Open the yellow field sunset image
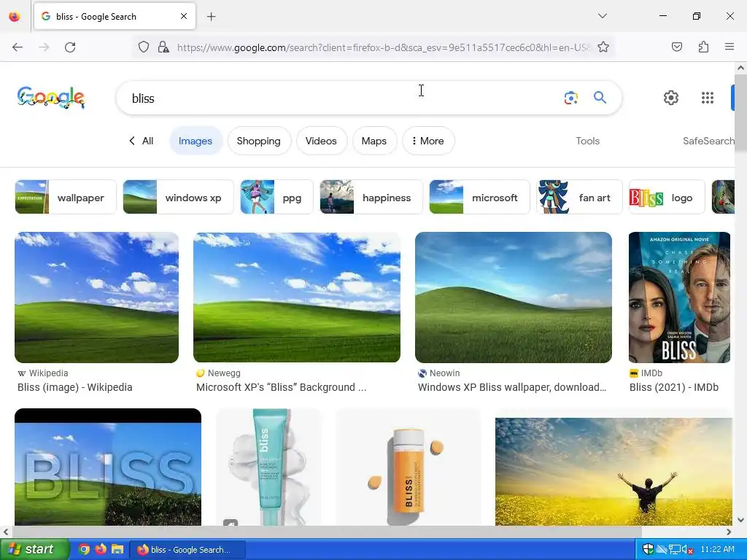This screenshot has width=747, height=560. pyautogui.click(x=614, y=472)
